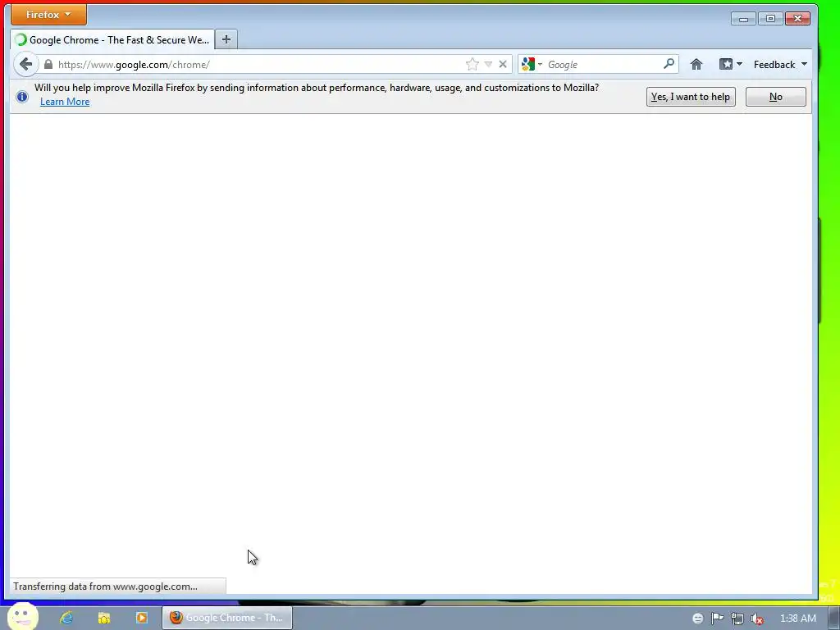The image size is (840, 630).
Task: Go to the home page
Action: pyautogui.click(x=696, y=64)
